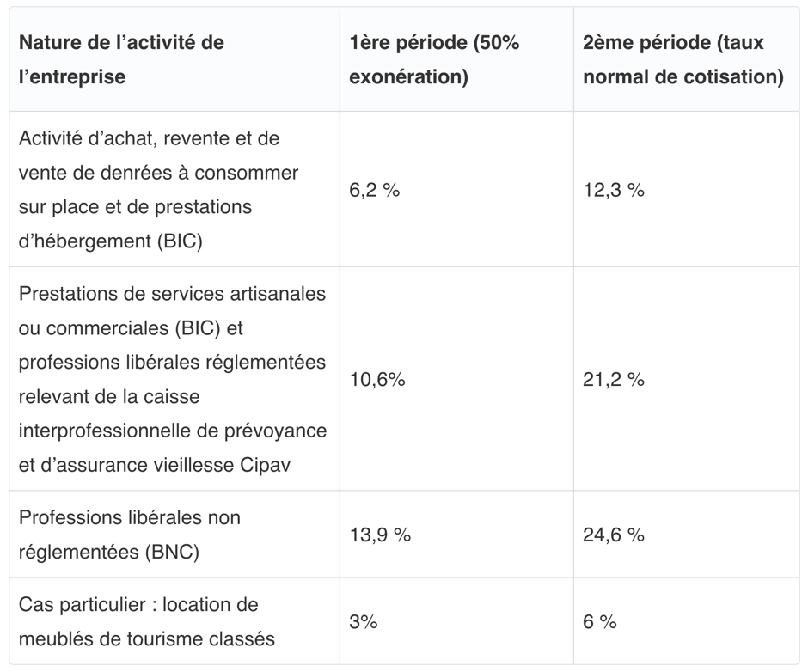Select the 12,3 % rate cell
Image resolution: width=808 pixels, height=672 pixels.
coord(614,190)
